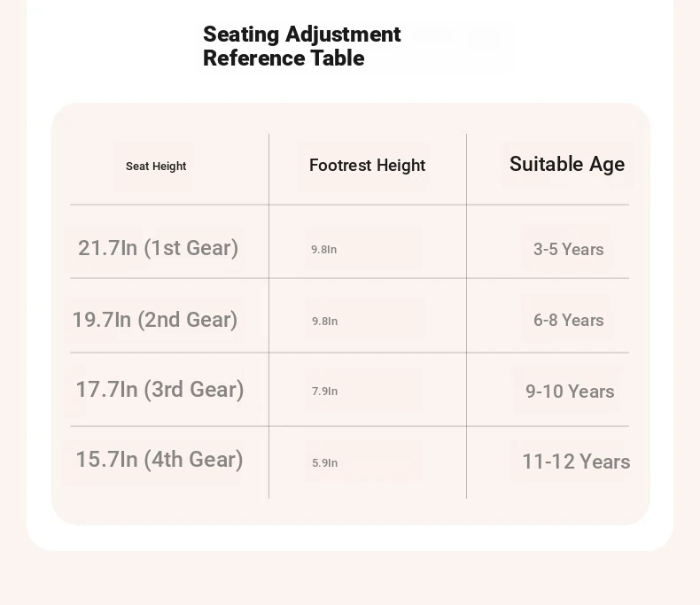Select the 9-10 Years age cell
This screenshot has width=700, height=605.
tap(570, 392)
